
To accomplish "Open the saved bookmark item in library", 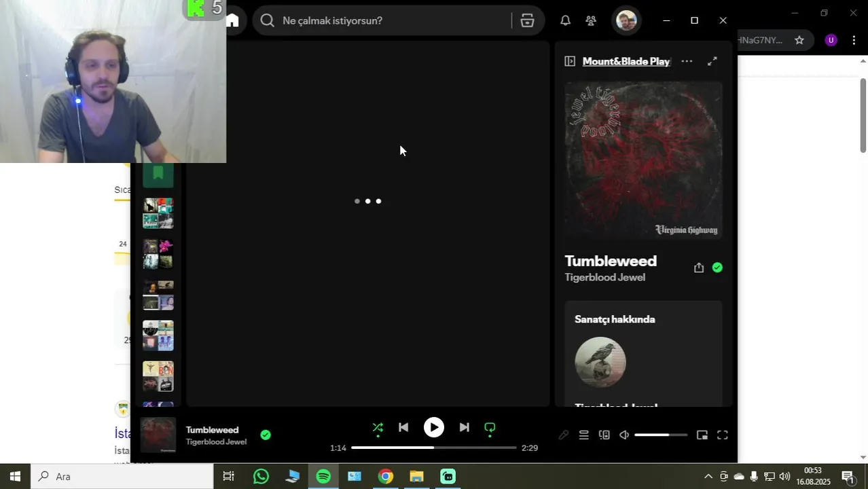I will 158,174.
